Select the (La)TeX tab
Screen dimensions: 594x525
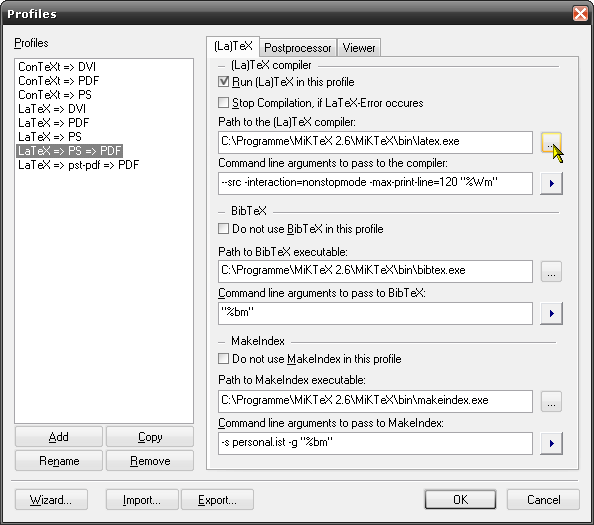click(x=233, y=46)
